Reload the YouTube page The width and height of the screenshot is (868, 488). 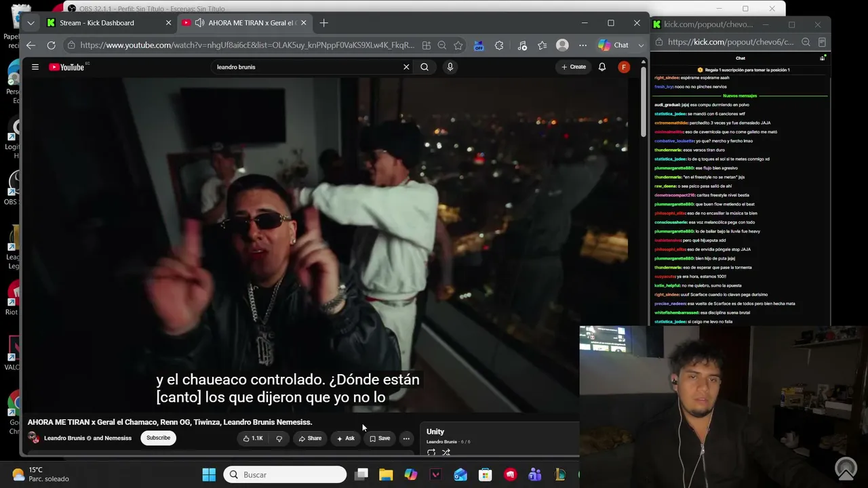[x=51, y=45]
